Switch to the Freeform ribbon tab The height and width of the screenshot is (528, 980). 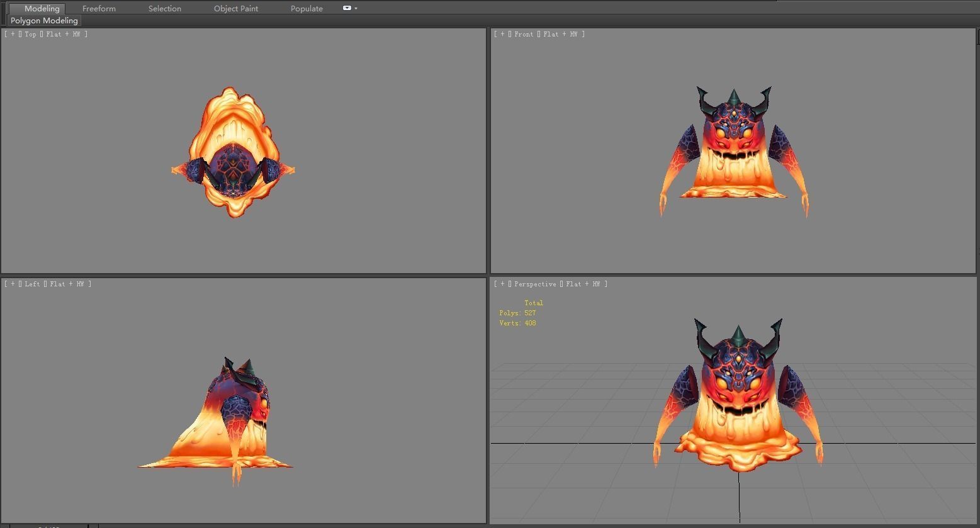99,8
